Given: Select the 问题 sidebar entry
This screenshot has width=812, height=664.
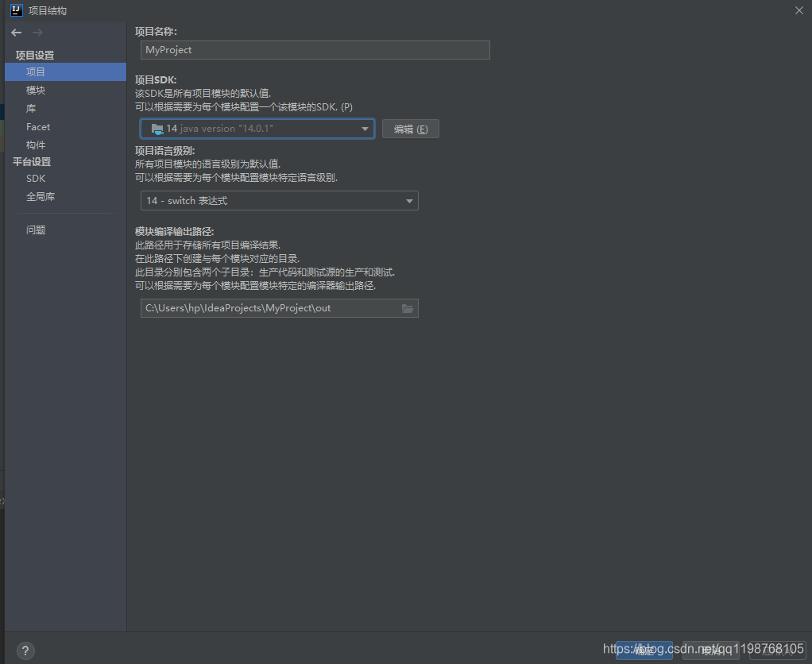Looking at the screenshot, I should (35, 230).
